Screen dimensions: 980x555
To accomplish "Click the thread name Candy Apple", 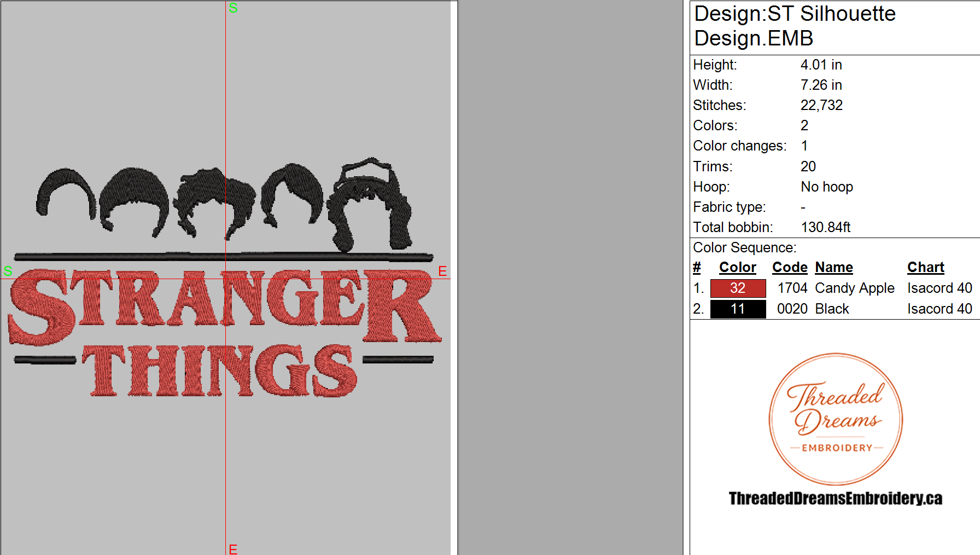I will pos(855,288).
